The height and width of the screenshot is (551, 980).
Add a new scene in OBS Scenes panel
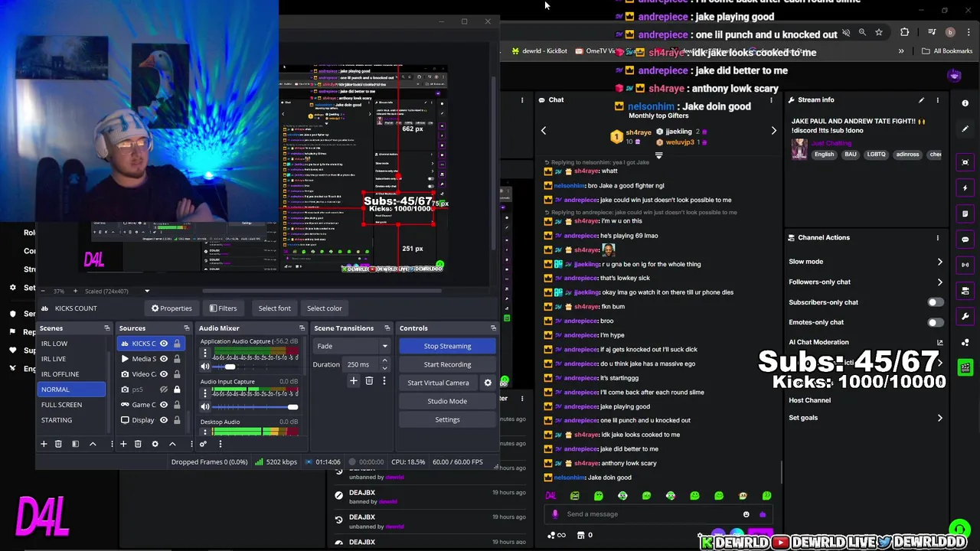point(44,444)
